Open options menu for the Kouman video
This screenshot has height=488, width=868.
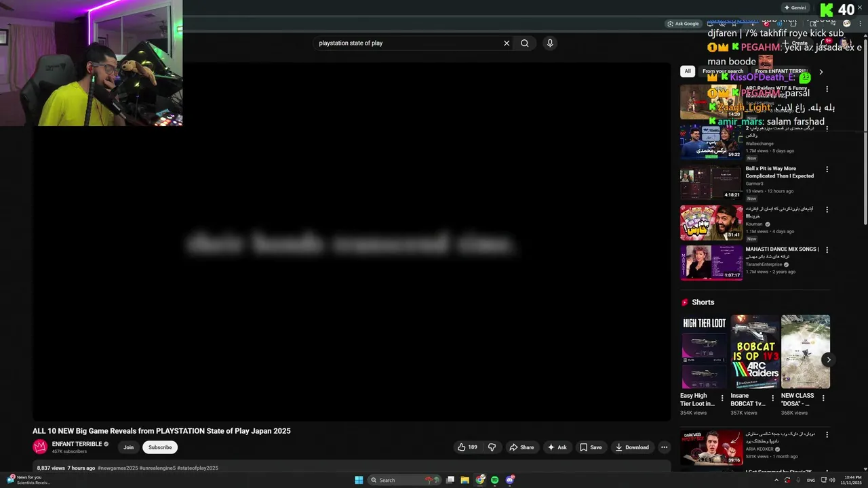click(827, 209)
